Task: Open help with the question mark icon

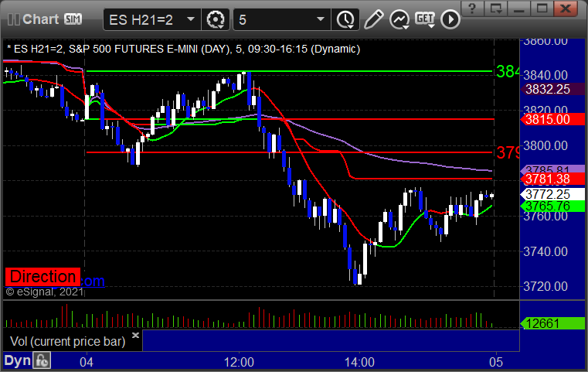Action: click(x=472, y=8)
